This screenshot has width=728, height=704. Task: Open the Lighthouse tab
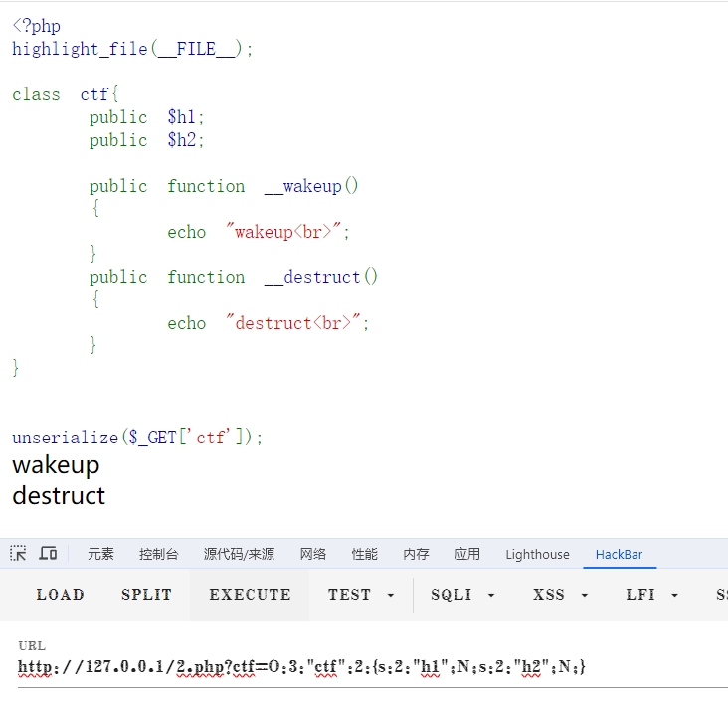tap(537, 555)
